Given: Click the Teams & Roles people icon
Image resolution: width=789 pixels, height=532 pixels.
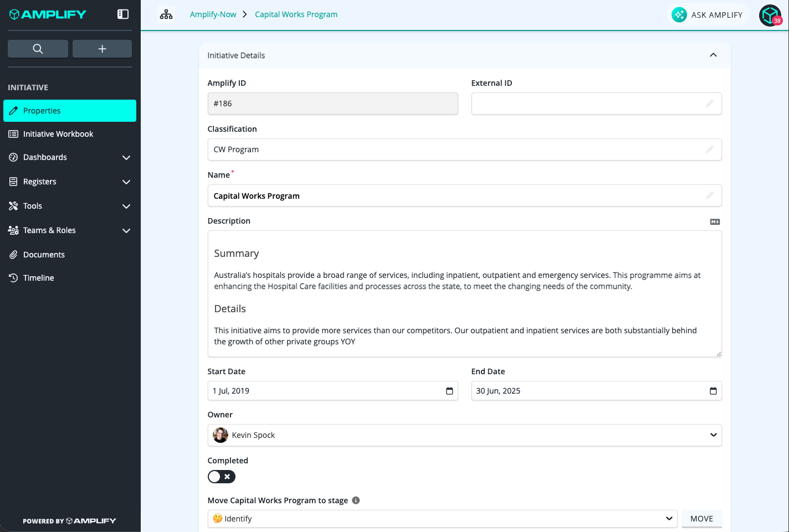Looking at the screenshot, I should tap(13, 230).
